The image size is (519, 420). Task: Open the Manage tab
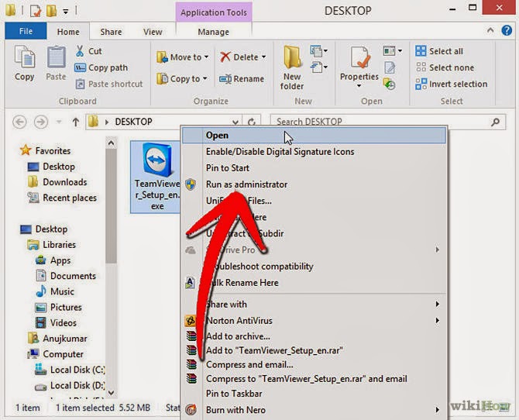tap(214, 32)
